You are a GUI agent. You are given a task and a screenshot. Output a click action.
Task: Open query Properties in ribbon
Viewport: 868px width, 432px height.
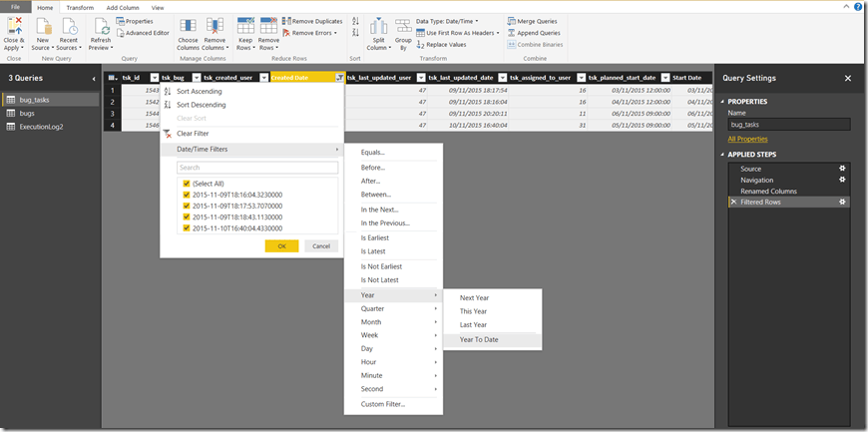point(135,21)
